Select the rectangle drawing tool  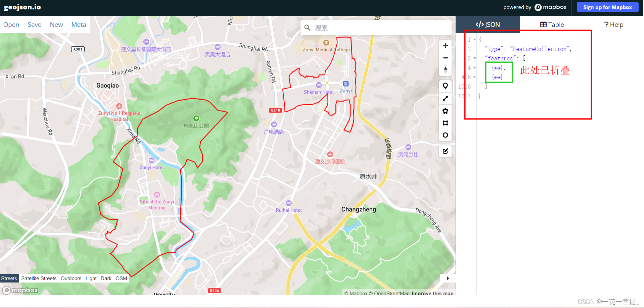click(445, 123)
